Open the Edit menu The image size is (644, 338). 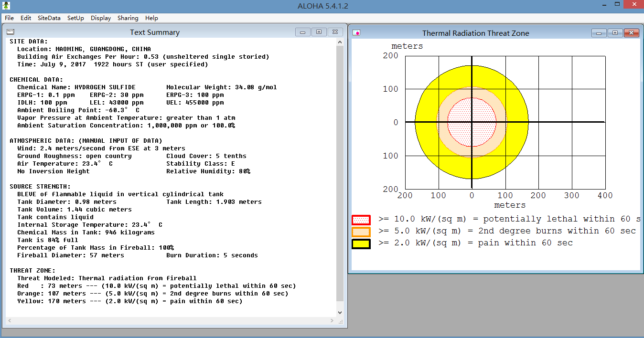click(26, 18)
